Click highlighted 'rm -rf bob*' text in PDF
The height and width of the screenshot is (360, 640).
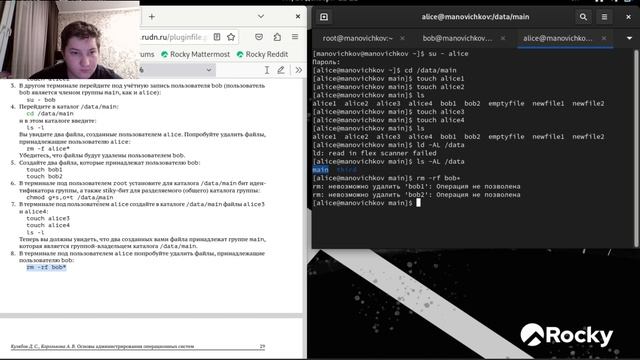coord(46,267)
